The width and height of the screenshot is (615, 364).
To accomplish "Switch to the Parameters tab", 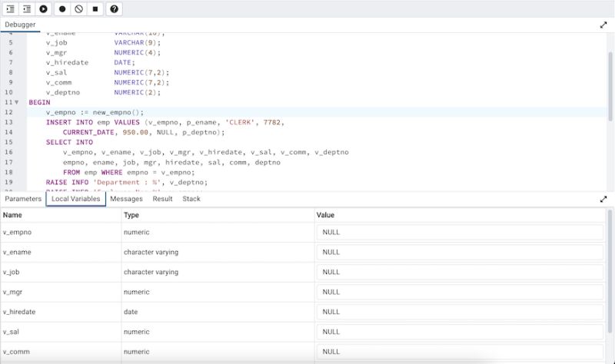I will point(23,199).
